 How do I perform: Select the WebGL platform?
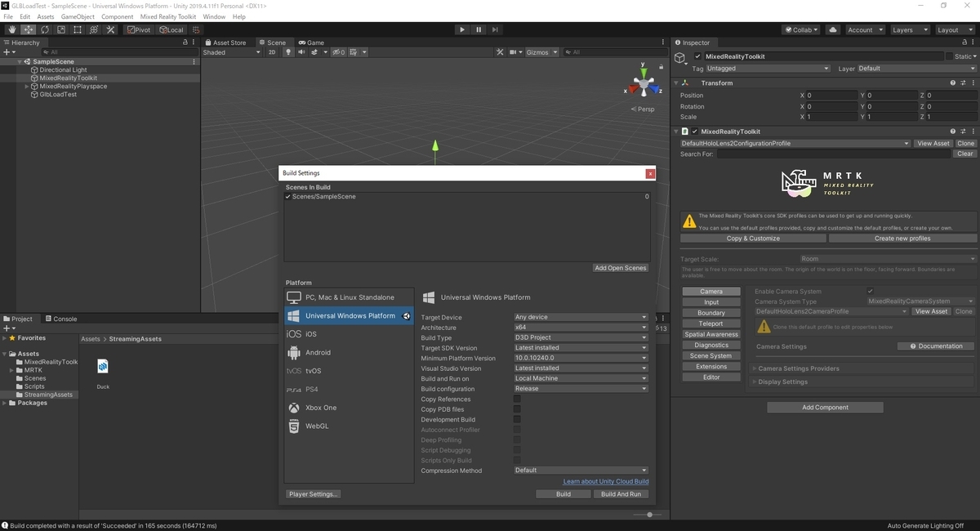(x=349, y=426)
